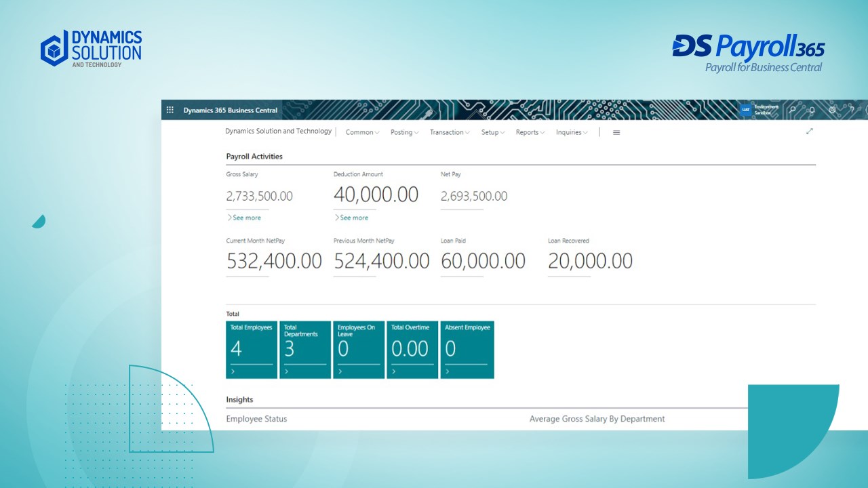This screenshot has height=488, width=868.
Task: Click the help question mark icon
Action: (852, 110)
